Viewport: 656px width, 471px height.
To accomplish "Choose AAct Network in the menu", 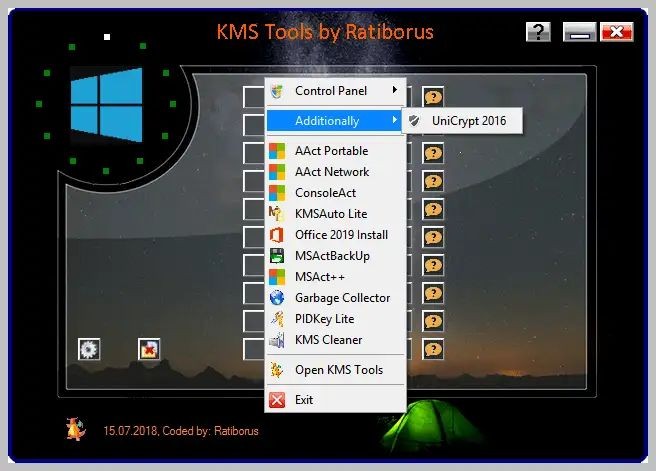I will [332, 172].
